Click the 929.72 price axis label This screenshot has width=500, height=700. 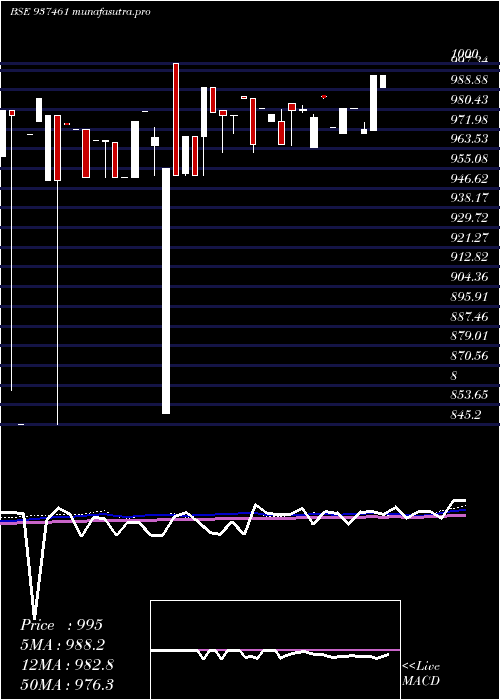(469, 218)
